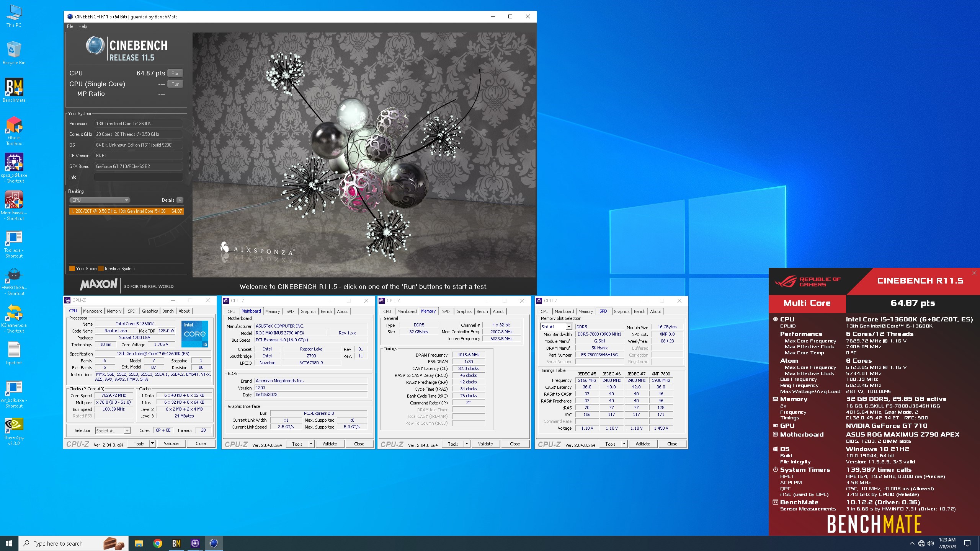This screenshot has width=980, height=551.
Task: Open the Ranking CPU dropdown
Action: 100,200
